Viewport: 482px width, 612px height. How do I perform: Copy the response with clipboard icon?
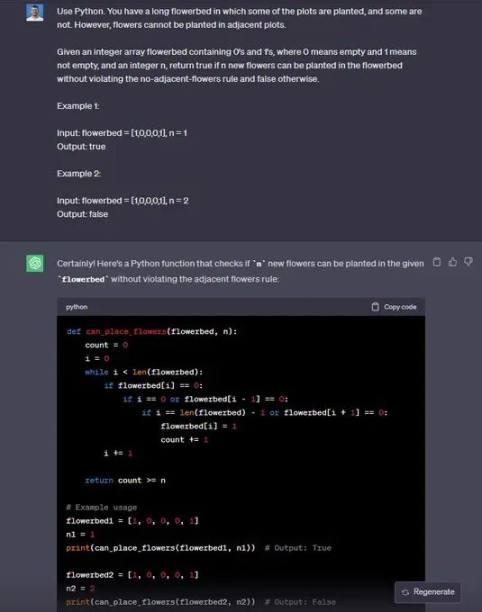(437, 262)
